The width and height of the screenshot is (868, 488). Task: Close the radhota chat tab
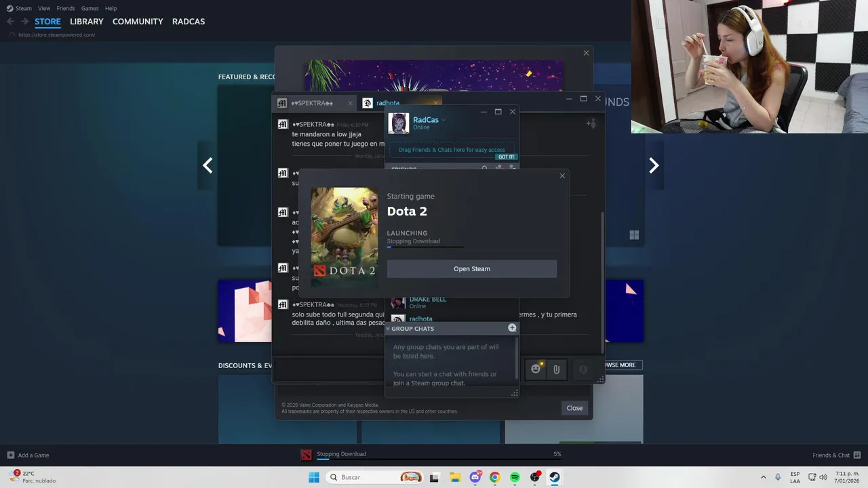tap(436, 103)
